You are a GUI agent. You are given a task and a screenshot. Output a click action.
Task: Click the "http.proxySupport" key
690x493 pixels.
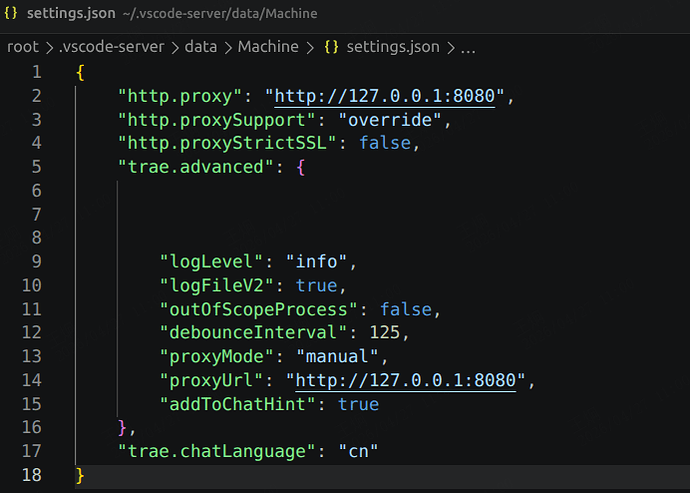point(217,120)
